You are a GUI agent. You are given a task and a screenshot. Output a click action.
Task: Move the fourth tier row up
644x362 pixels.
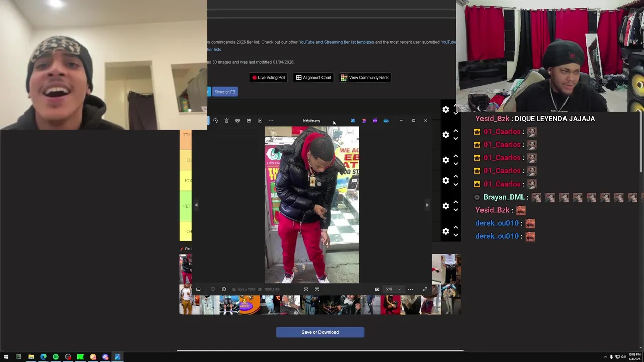456,177
